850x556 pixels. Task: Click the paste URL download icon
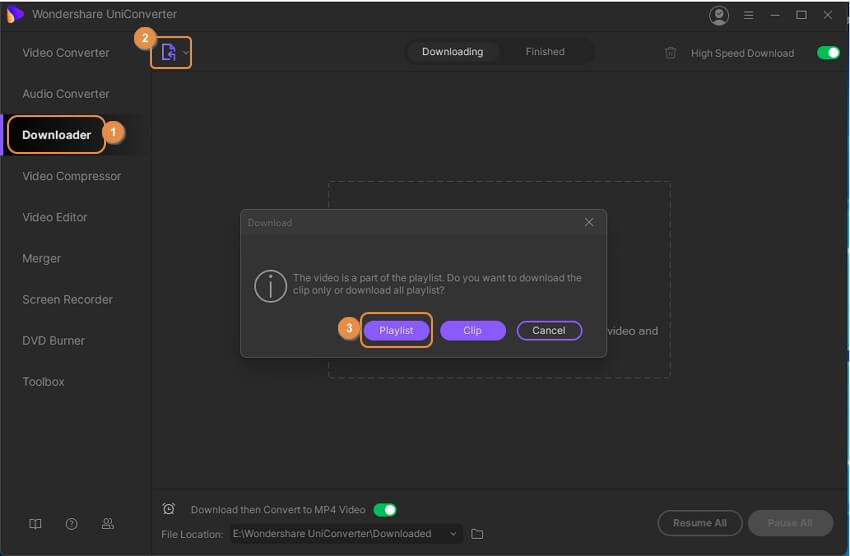click(168, 52)
